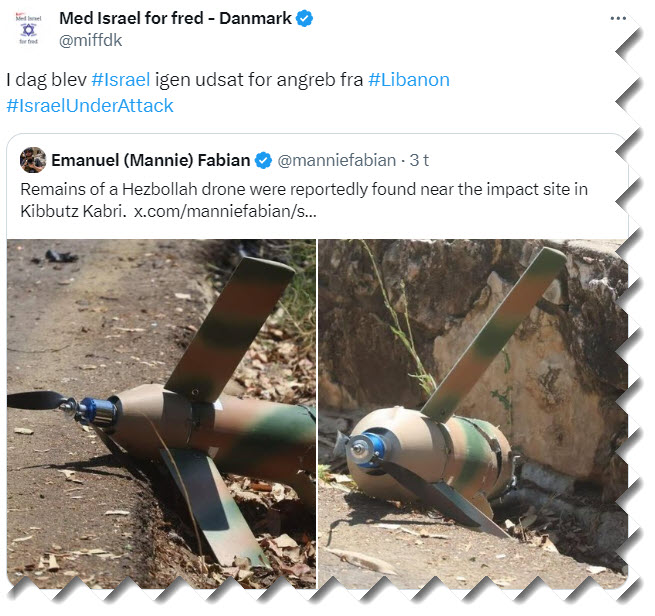Click the verified badge next to Fabian
The image size is (655, 616).
[x=264, y=160]
